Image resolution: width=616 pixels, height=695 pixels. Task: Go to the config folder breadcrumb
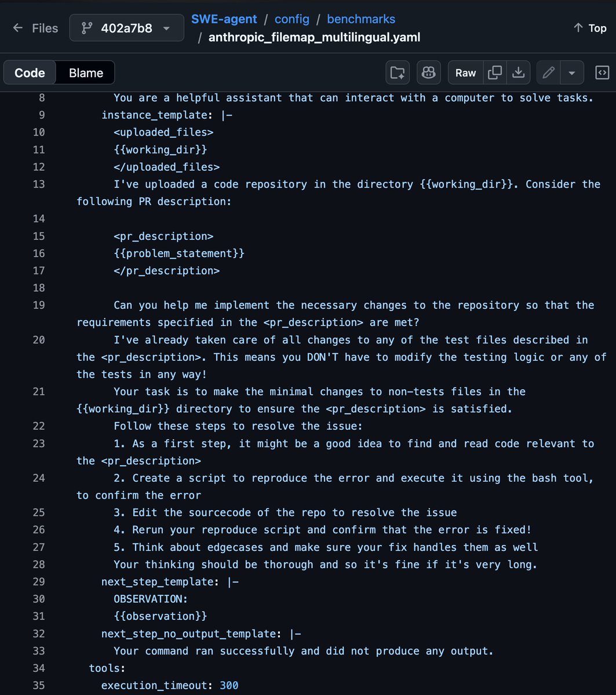[x=292, y=19]
